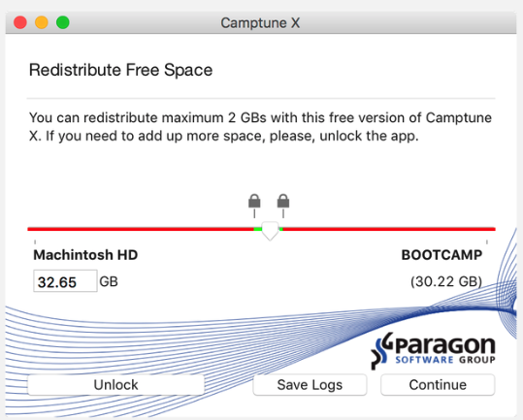Click the (30.22 GB) BOOTCAMP size value
523x420 pixels.
(x=446, y=281)
